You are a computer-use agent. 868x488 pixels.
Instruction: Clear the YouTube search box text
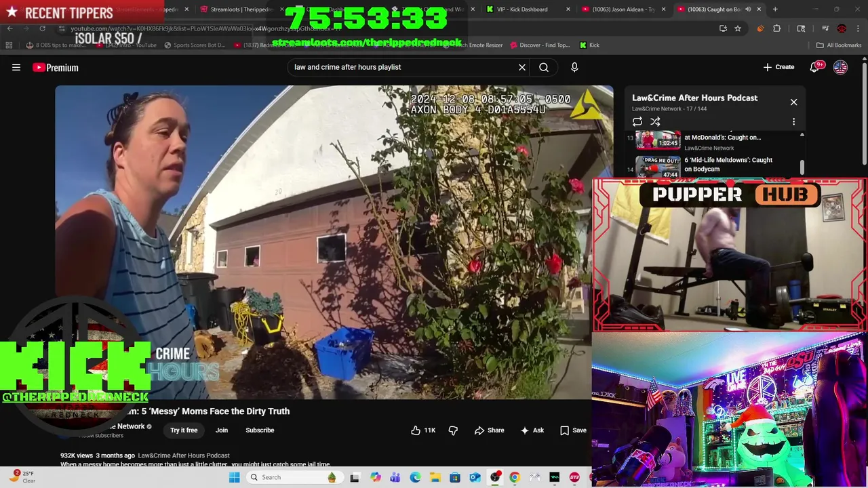(522, 67)
